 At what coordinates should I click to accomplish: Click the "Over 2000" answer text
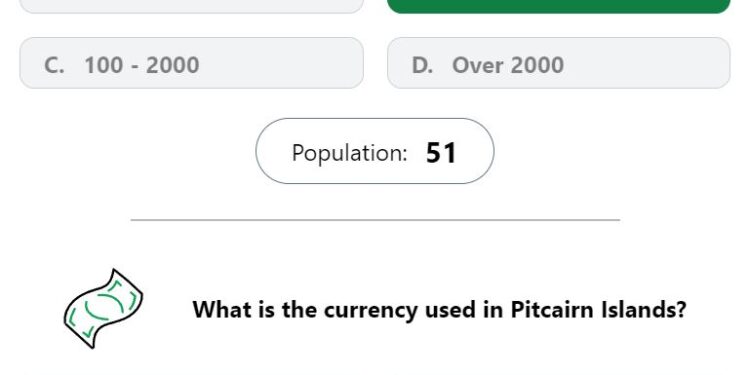click(x=508, y=65)
